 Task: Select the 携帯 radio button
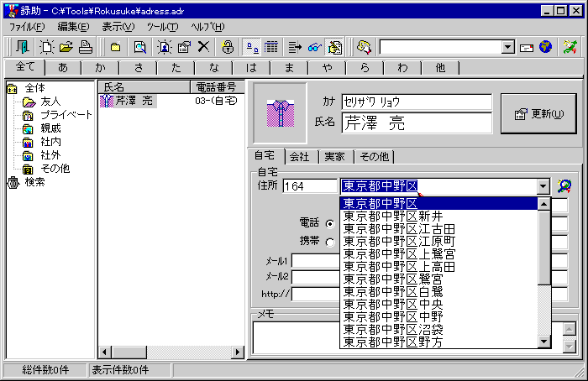pos(330,242)
